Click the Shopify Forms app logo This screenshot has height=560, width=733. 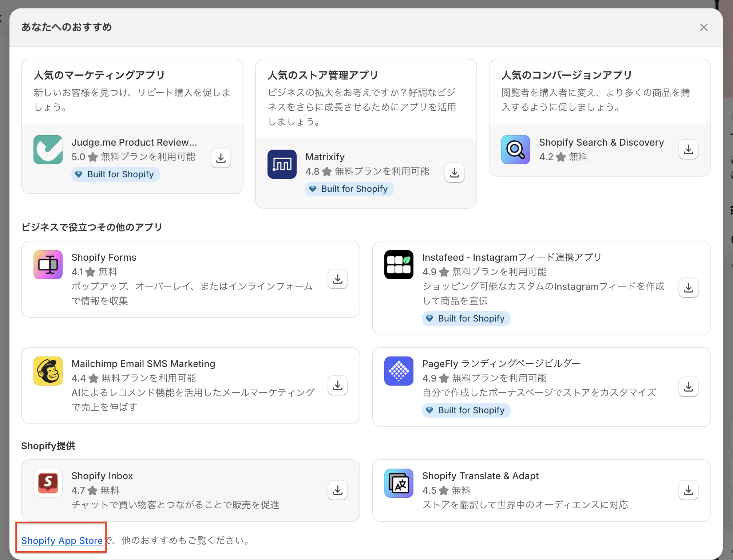click(48, 265)
